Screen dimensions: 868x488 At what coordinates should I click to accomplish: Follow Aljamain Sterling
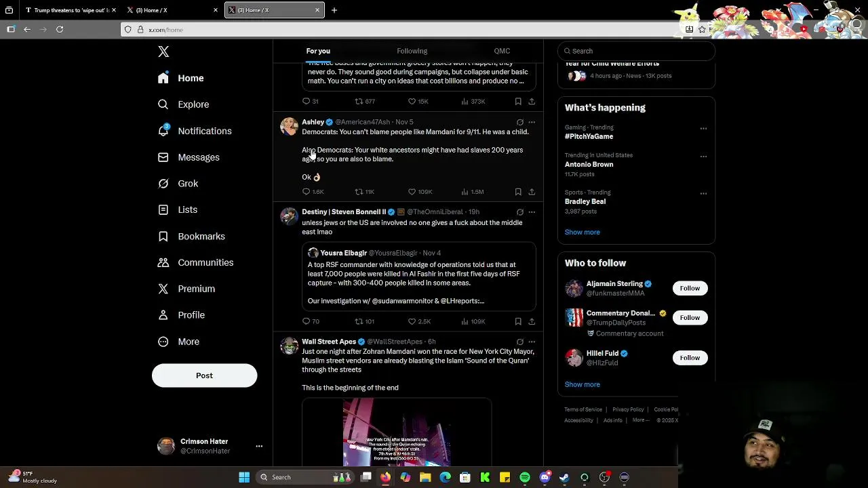(x=690, y=288)
